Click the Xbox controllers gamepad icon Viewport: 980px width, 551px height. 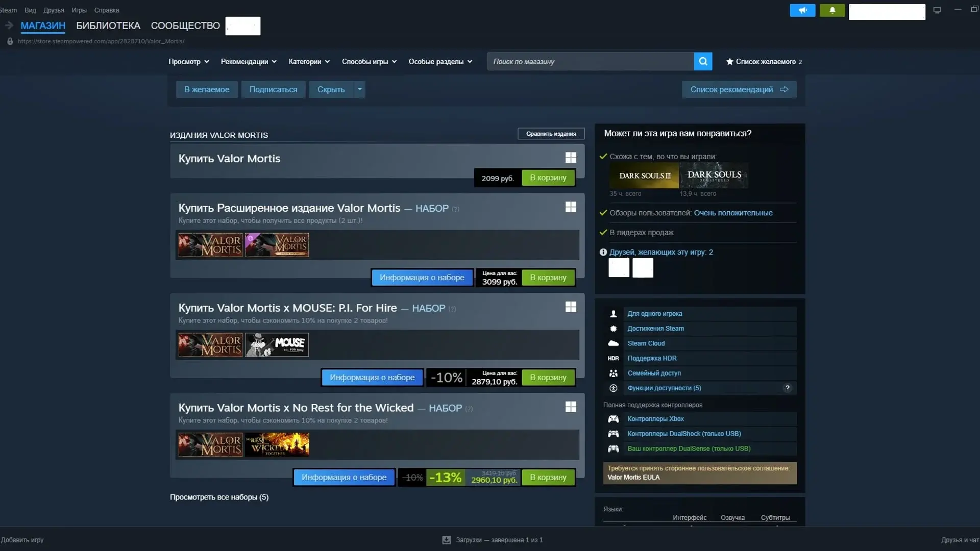coord(613,419)
